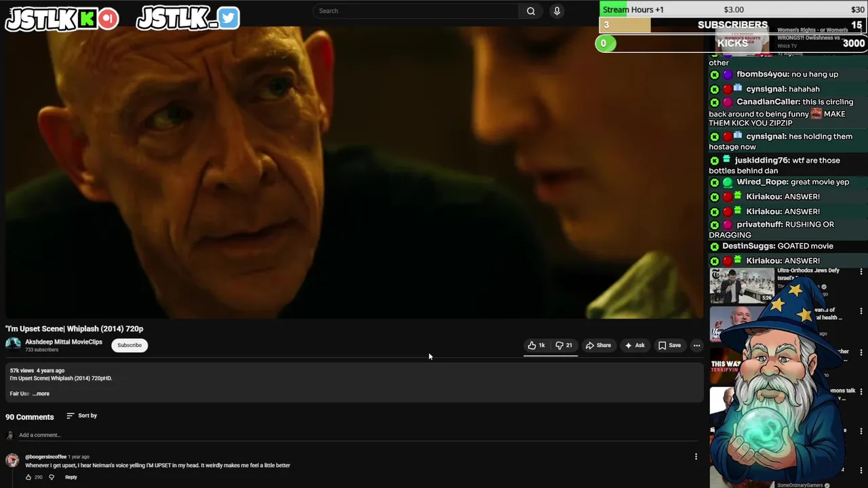Open more actions menu beside Save

tap(696, 346)
